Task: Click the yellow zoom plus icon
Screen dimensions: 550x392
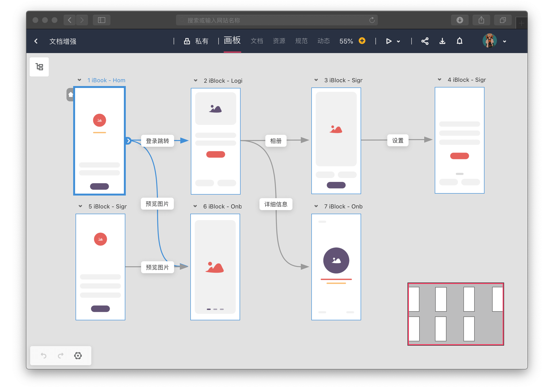Action: 362,41
